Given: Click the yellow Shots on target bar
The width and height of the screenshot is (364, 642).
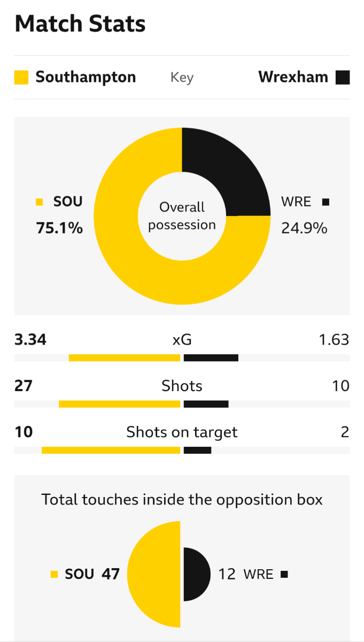Looking at the screenshot, I should click(111, 450).
